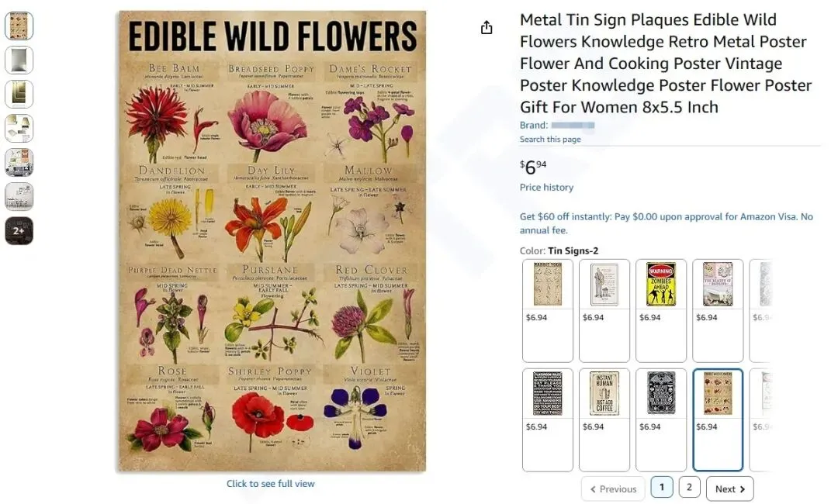Image resolution: width=838 pixels, height=504 pixels.
Task: Click the Previous pagination button
Action: pos(612,488)
